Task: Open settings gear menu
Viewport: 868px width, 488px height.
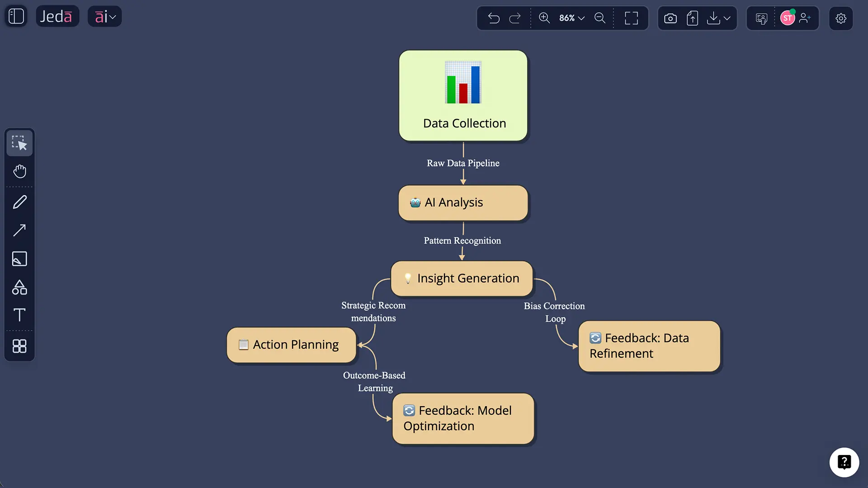Action: (841, 18)
